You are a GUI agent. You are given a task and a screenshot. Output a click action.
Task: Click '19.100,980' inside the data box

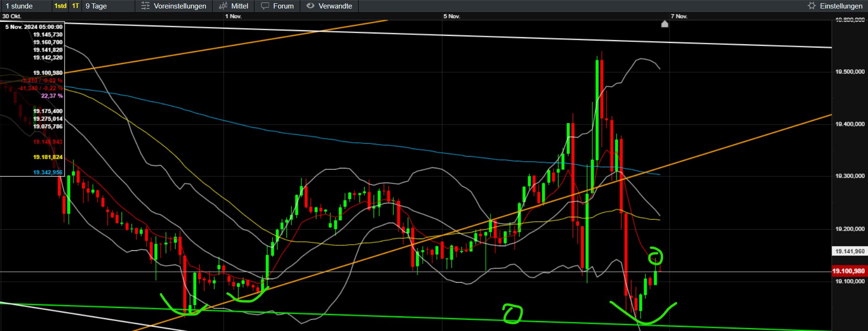tap(48, 73)
